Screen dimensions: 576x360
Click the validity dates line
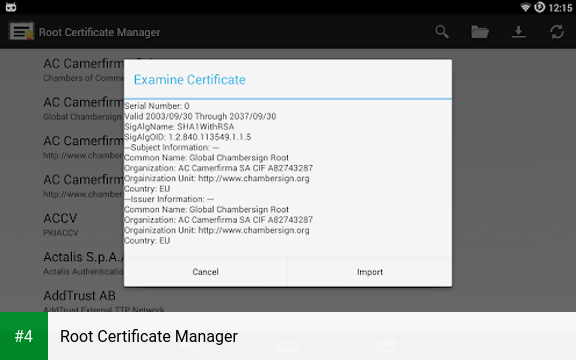coord(200,116)
